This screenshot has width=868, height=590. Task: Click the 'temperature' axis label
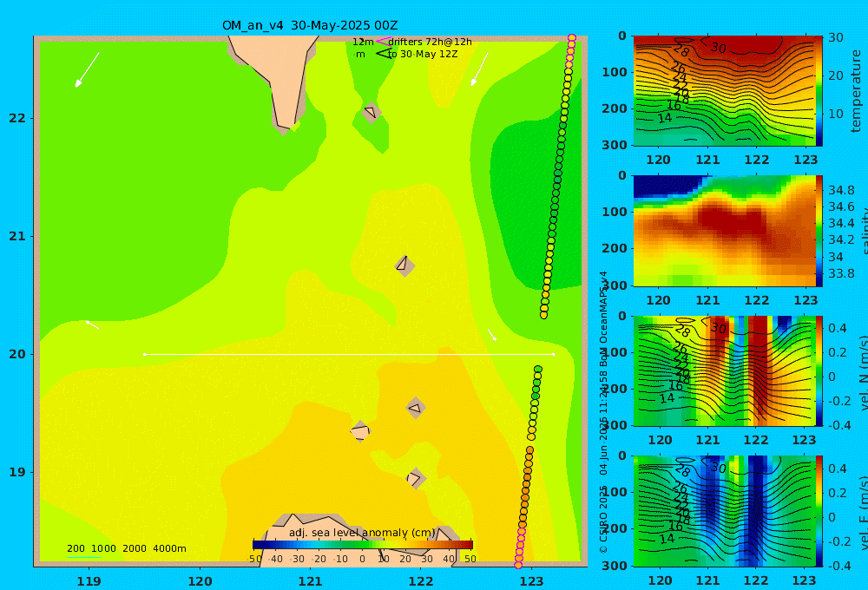click(856, 91)
